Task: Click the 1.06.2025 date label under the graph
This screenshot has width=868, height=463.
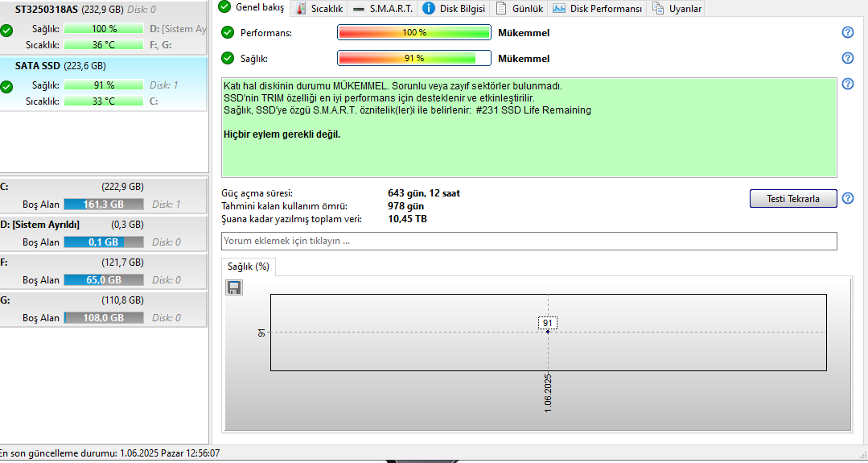Action: [x=549, y=393]
